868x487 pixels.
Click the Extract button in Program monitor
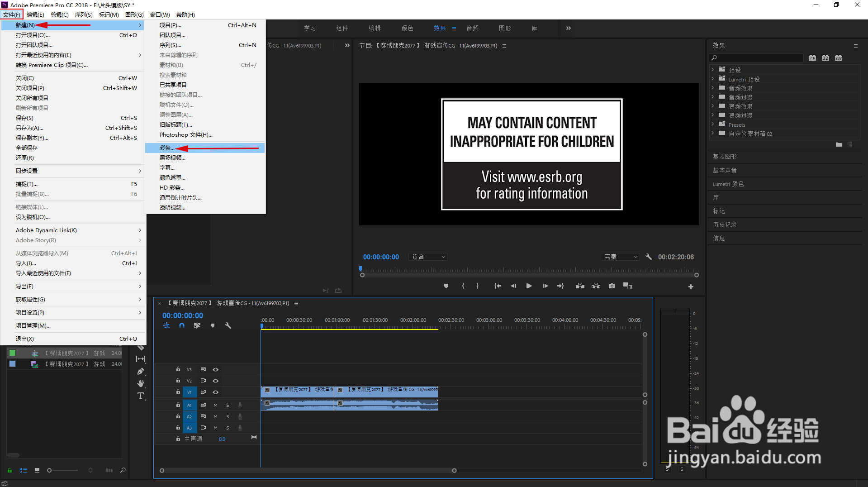pos(596,286)
